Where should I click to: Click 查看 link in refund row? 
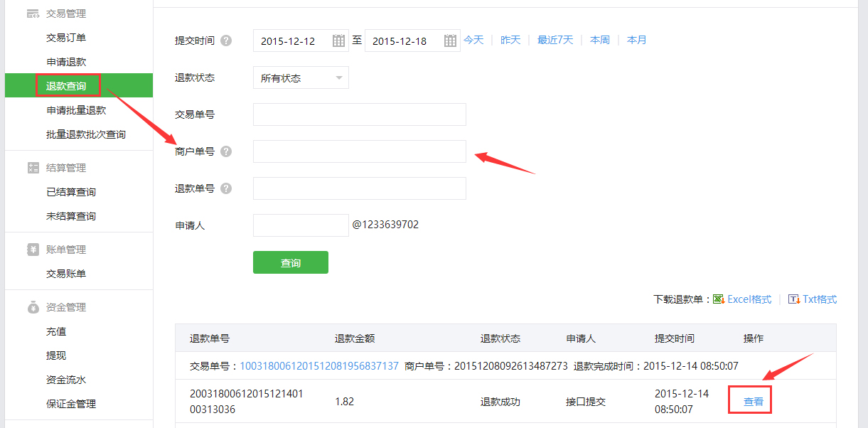[x=753, y=402]
